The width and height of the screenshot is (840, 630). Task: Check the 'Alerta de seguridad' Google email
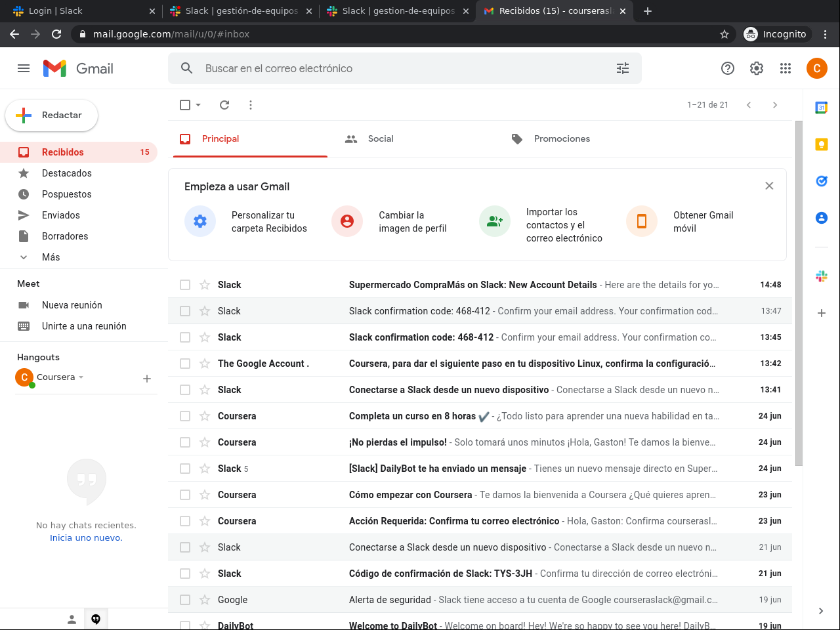pos(185,600)
